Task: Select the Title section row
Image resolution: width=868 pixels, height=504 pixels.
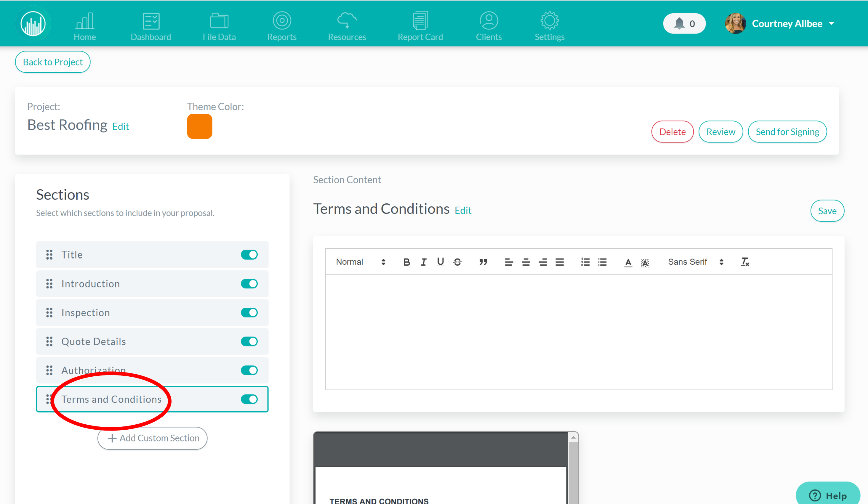Action: pyautogui.click(x=152, y=255)
